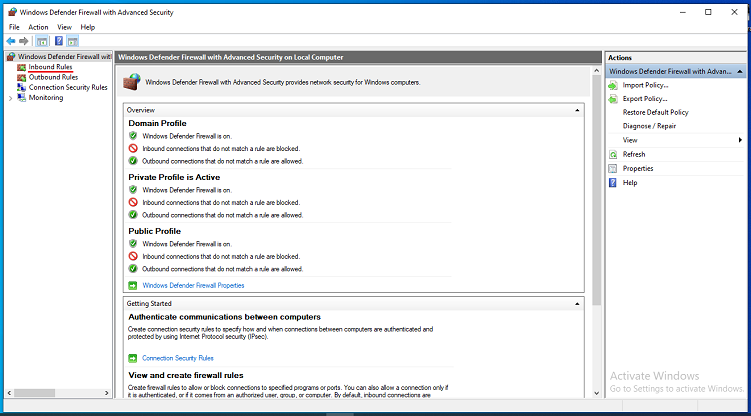Click green arrow icon beside Connection Security Rules link
Image resolution: width=751 pixels, height=416 pixels.
pos(133,358)
